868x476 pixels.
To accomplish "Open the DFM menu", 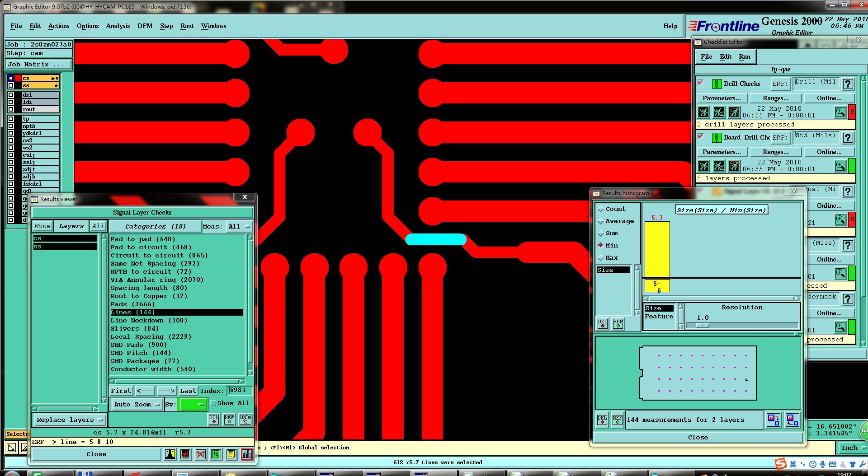I will coord(145,26).
